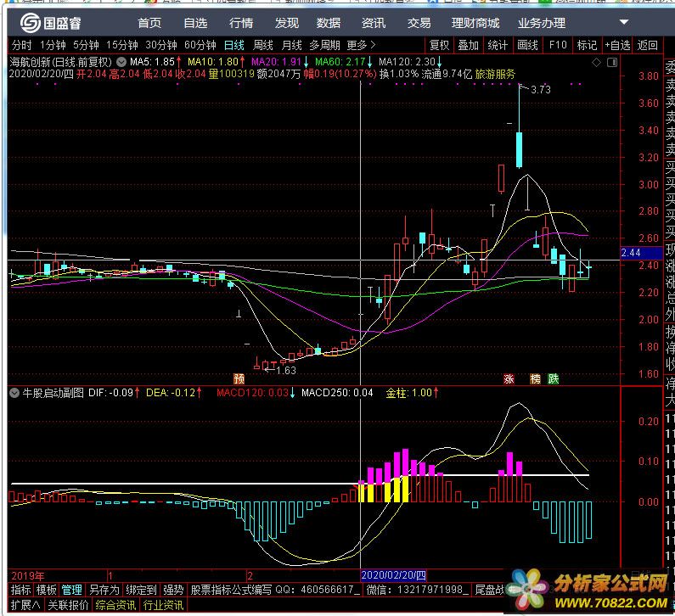Screen dimensions: 675x616
Task: Click the 旅游服务 sector link
Action: (494, 75)
